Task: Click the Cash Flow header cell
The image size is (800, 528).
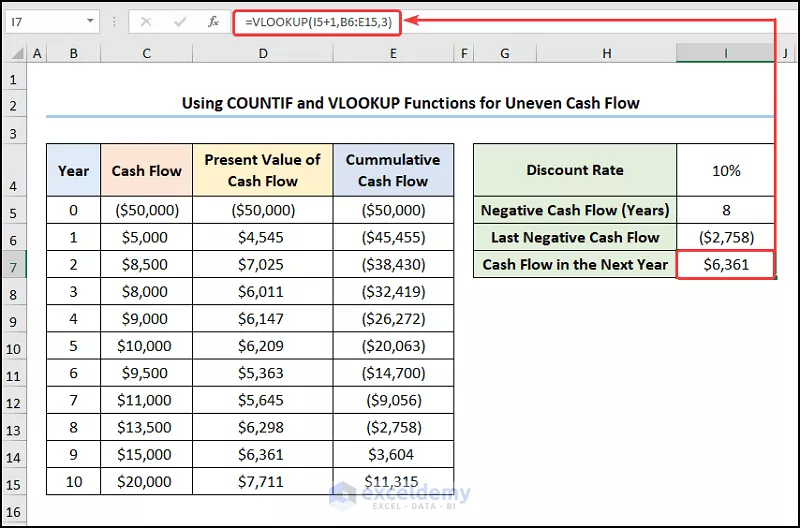Action: click(x=146, y=170)
